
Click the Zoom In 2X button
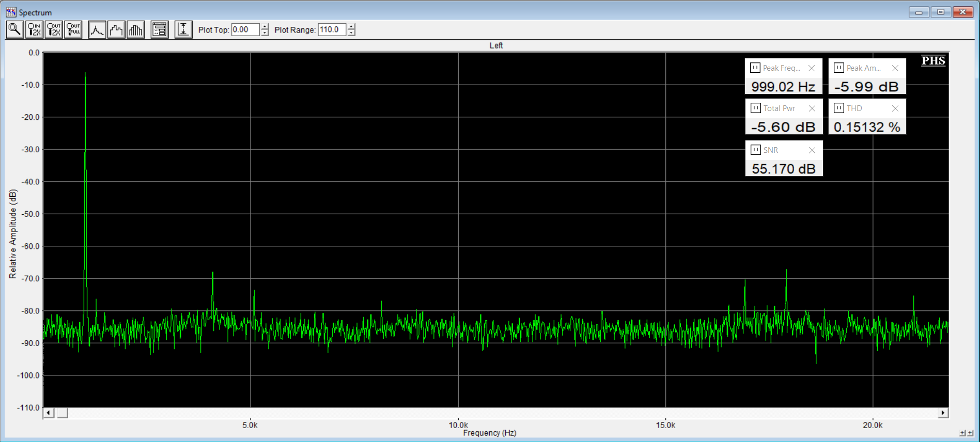pos(34,30)
